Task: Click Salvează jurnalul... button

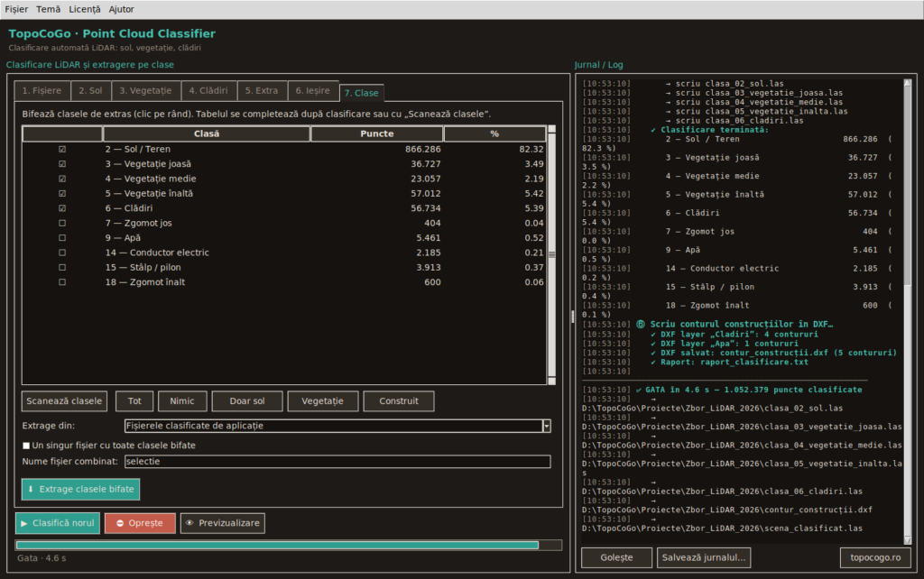Action: 704,557
